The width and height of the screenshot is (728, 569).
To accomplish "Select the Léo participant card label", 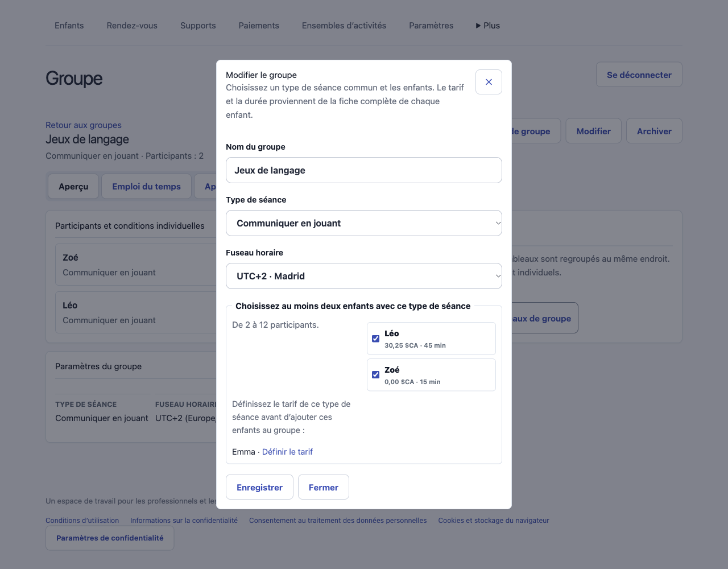I will pyautogui.click(x=431, y=339).
